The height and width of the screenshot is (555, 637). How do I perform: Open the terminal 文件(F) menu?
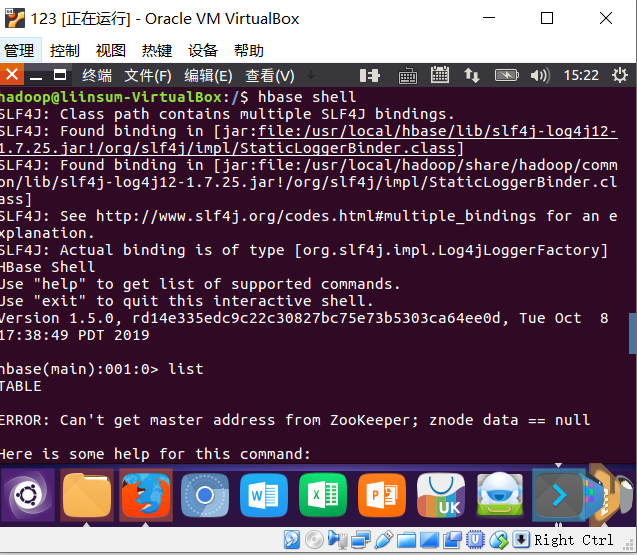point(148,76)
